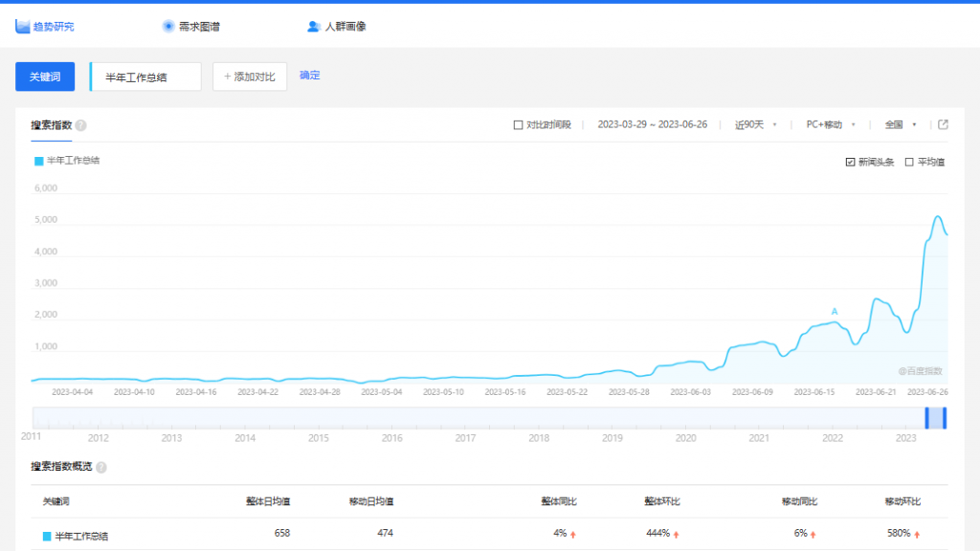Click the 确定 link

[310, 76]
